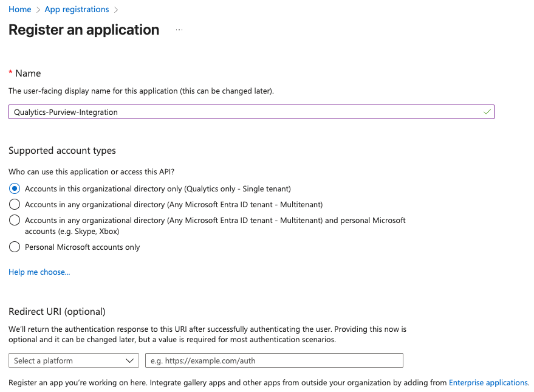The height and width of the screenshot is (392, 534).
Task: Click the ellipsis icon beside page title
Action: [x=179, y=29]
